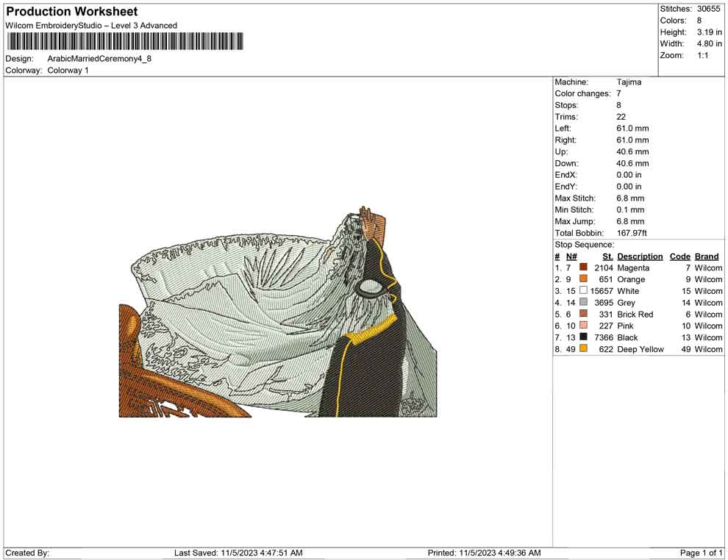Click the Brand column header

coord(707,256)
